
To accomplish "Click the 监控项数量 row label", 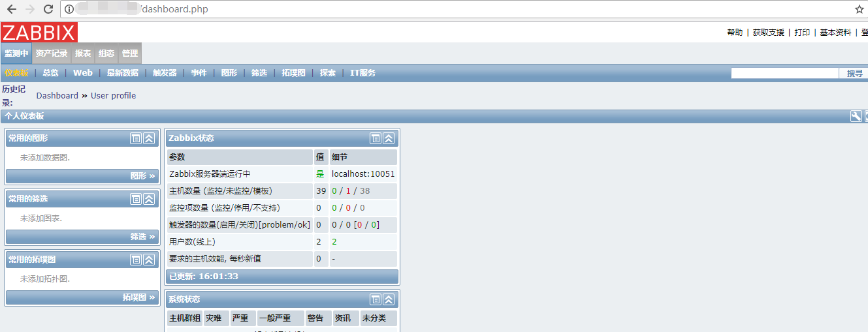I will (x=225, y=208).
